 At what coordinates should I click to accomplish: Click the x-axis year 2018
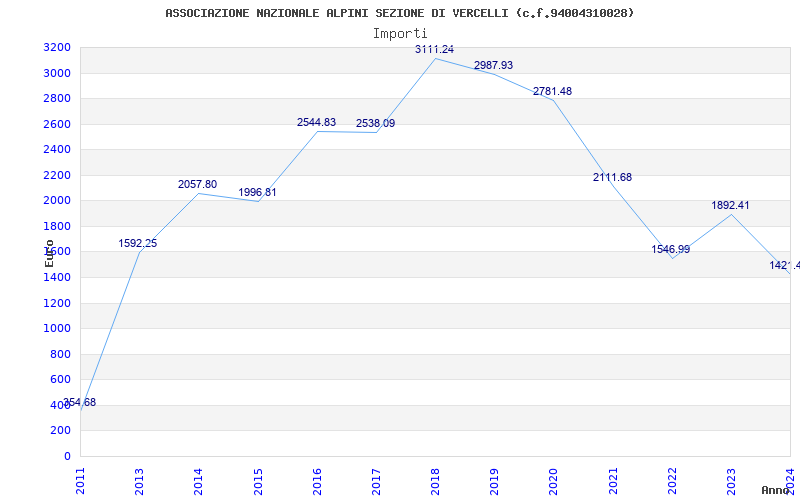(x=435, y=481)
